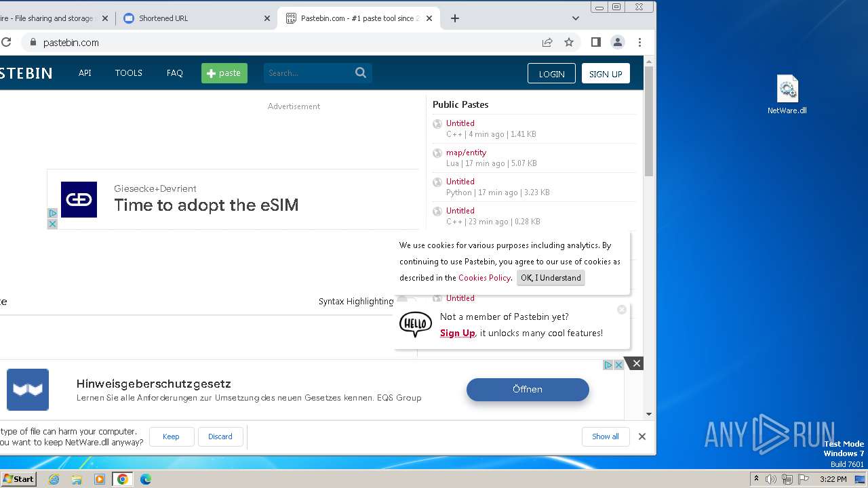Bookmark this page with the star icon
This screenshot has width=868, height=488.
pos(569,42)
